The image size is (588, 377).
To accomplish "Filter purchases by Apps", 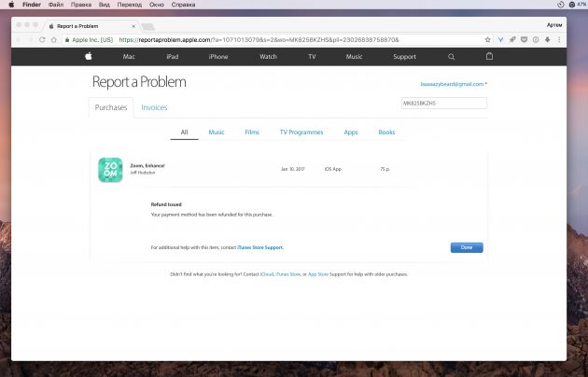I will 350,133.
